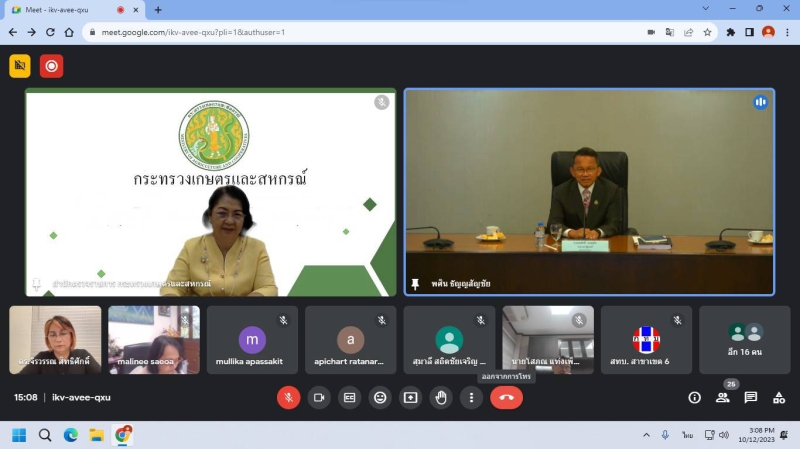Viewport: 800px width, 449px height.
Task: Click the present screen icon
Action: 410,397
